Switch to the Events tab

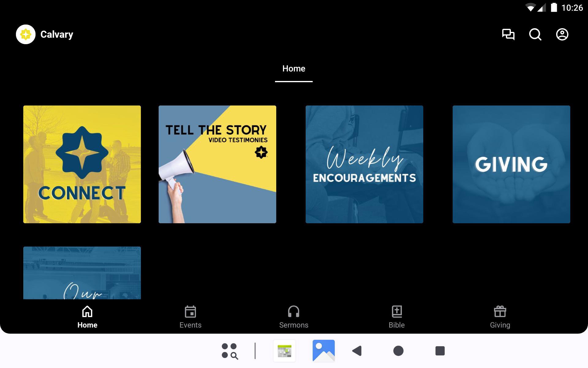click(x=190, y=317)
